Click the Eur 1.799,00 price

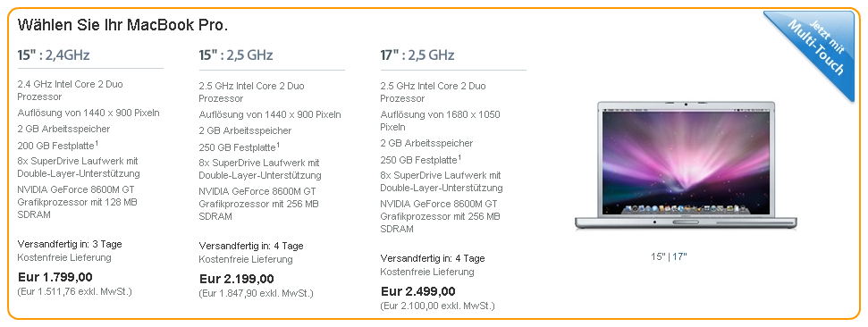[55, 277]
